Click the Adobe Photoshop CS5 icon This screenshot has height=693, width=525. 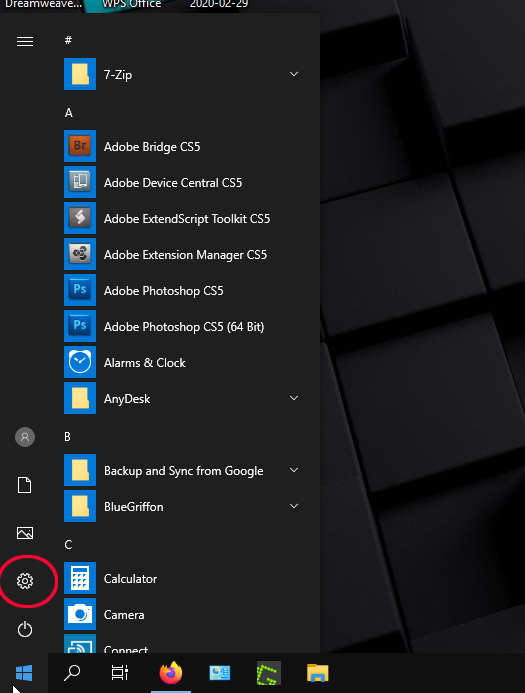point(80,290)
